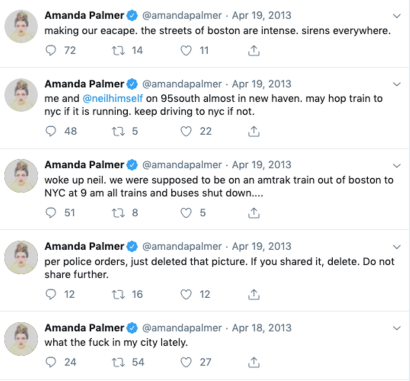This screenshot has width=410, height=381.
Task: Share the Apr 18, 2013 tweet
Action: tap(254, 362)
